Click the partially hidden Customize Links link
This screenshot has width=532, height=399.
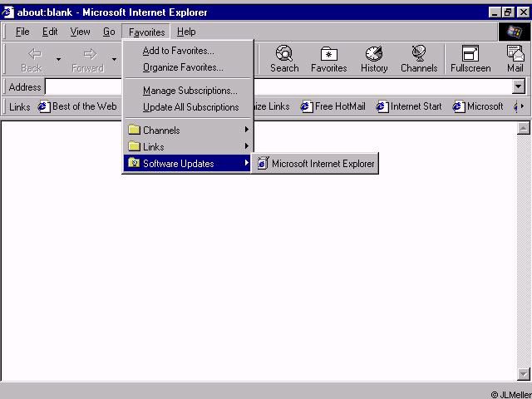coord(272,106)
